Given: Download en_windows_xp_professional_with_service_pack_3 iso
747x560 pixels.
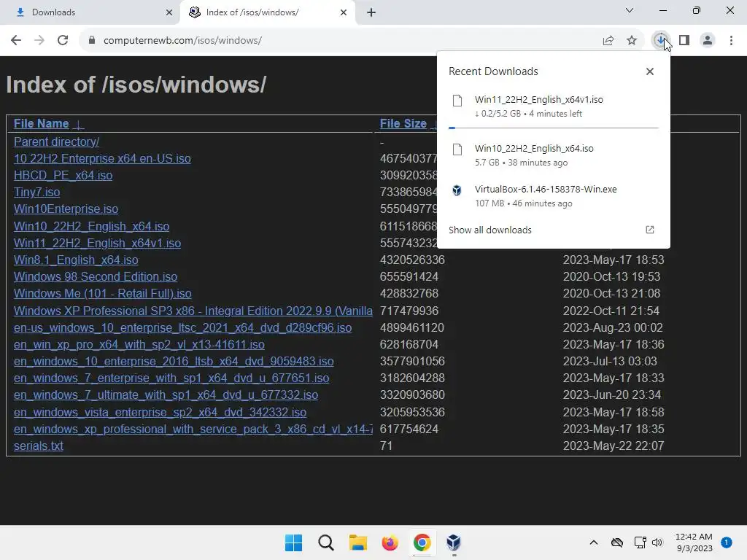Looking at the screenshot, I should [x=193, y=429].
